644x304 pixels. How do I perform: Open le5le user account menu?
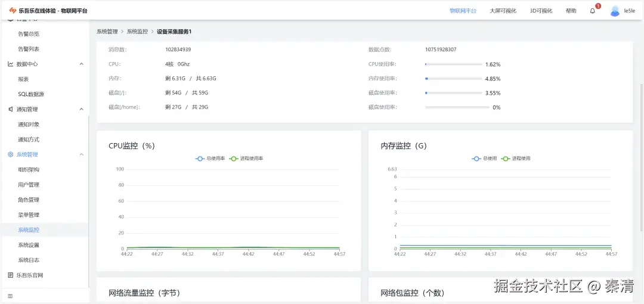point(630,11)
